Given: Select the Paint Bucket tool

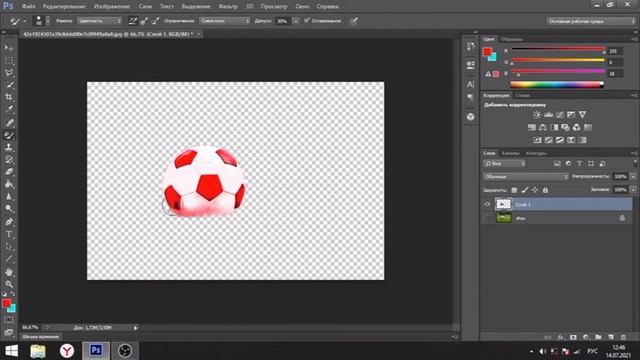Looking at the screenshot, I should [x=9, y=184].
